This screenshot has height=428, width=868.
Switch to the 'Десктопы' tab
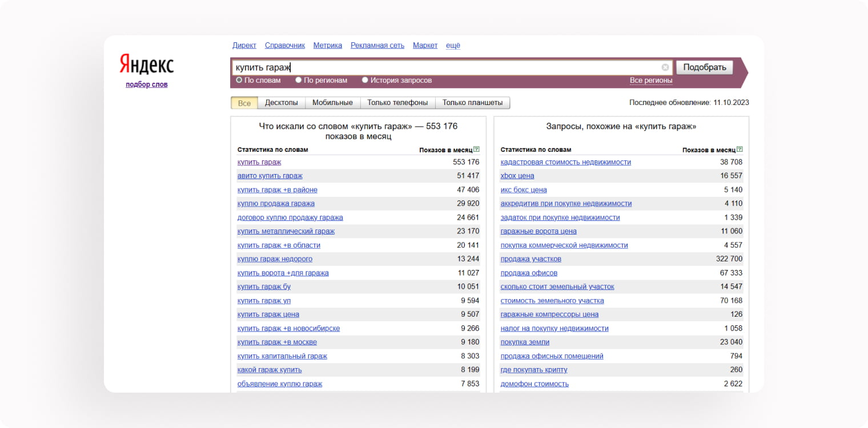tap(281, 103)
